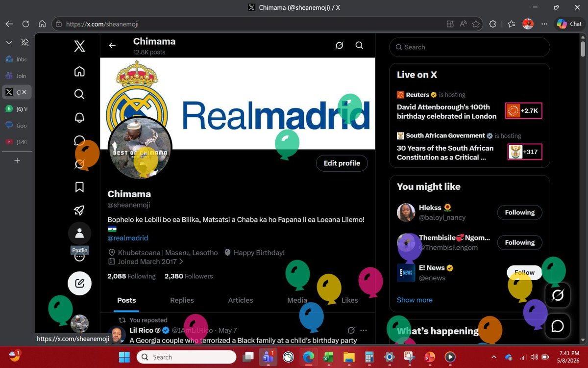Open @realmadrid link in bio
The height and width of the screenshot is (368, 588).
click(x=127, y=238)
